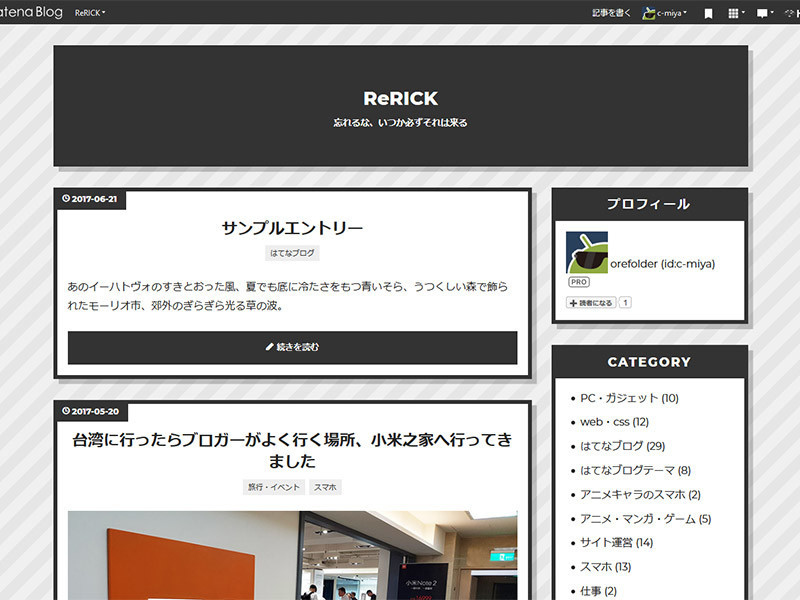Open the 2017-05-20 date link

point(95,411)
